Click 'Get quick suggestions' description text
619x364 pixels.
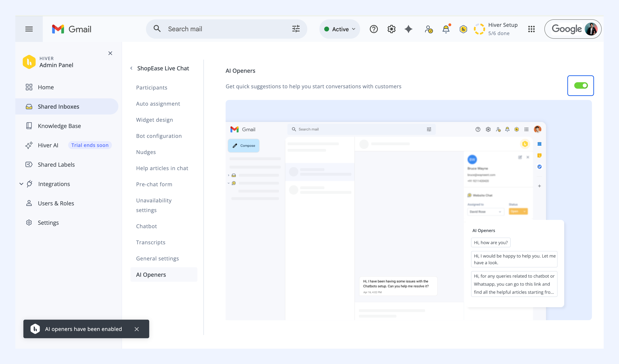313,86
